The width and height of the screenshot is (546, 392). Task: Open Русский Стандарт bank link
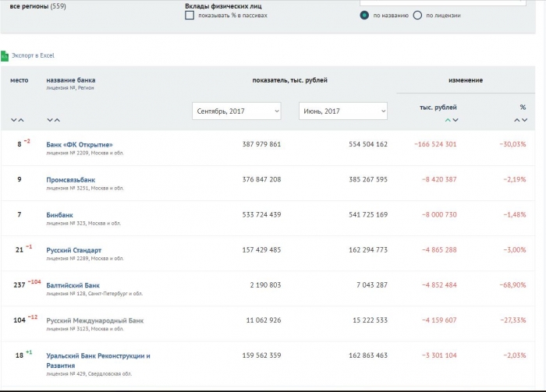pyautogui.click(x=74, y=250)
